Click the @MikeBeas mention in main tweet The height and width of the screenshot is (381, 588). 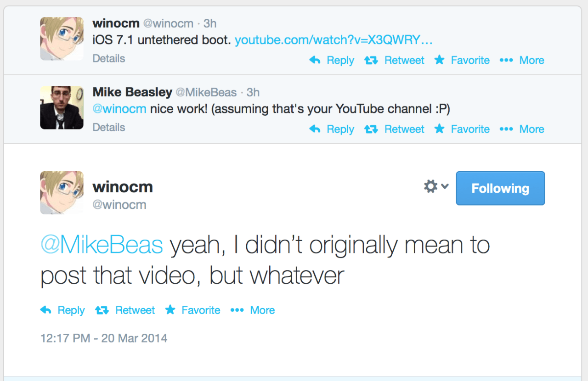[102, 246]
